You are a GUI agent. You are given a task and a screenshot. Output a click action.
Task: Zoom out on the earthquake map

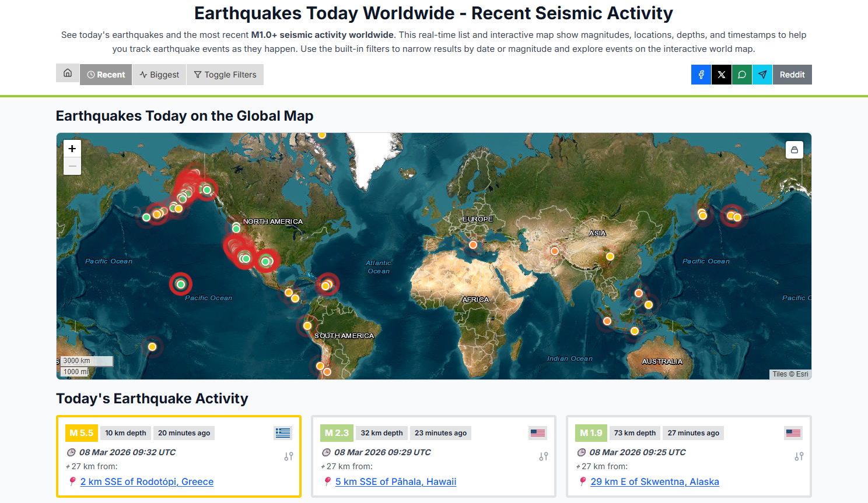click(72, 166)
